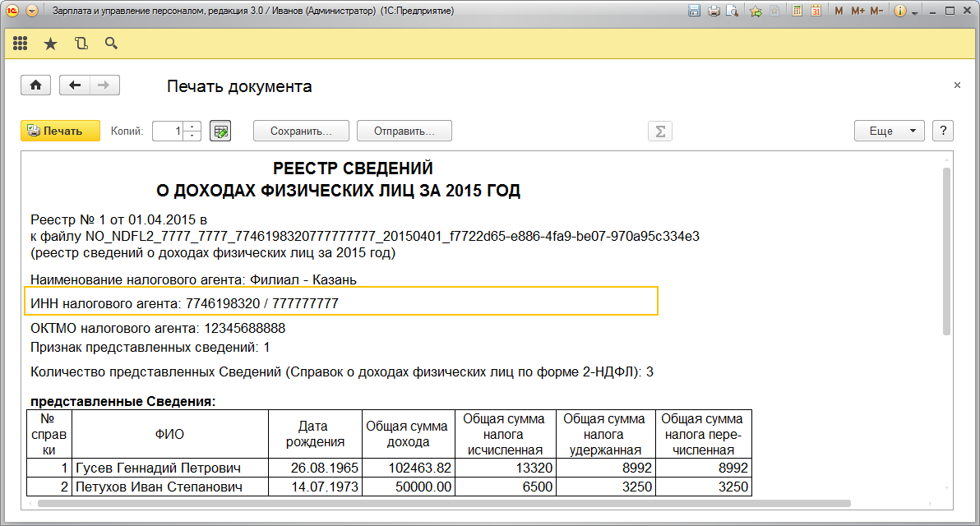
Task: Click date cell 14.07.1973
Action: pos(316,487)
